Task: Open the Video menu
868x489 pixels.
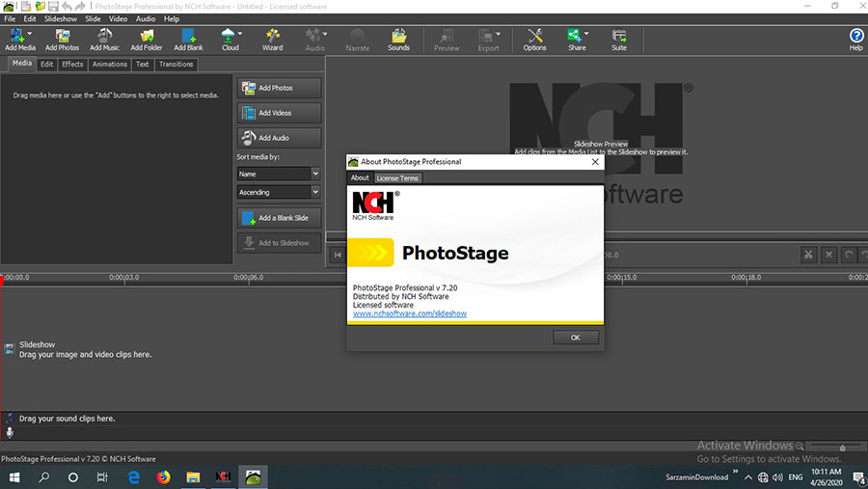Action: coord(118,19)
